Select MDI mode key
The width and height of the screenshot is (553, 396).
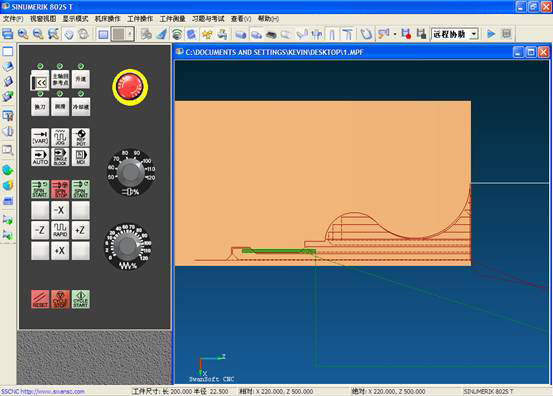[x=80, y=157]
